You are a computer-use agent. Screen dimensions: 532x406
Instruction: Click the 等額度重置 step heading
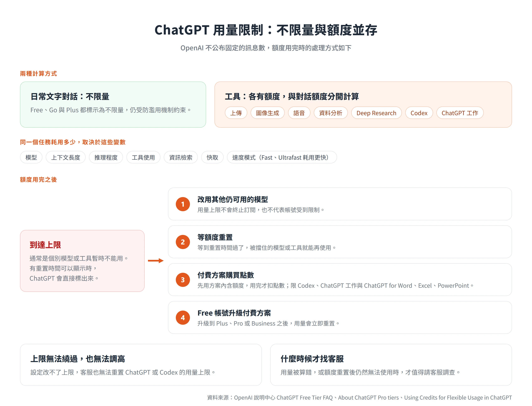tap(215, 237)
